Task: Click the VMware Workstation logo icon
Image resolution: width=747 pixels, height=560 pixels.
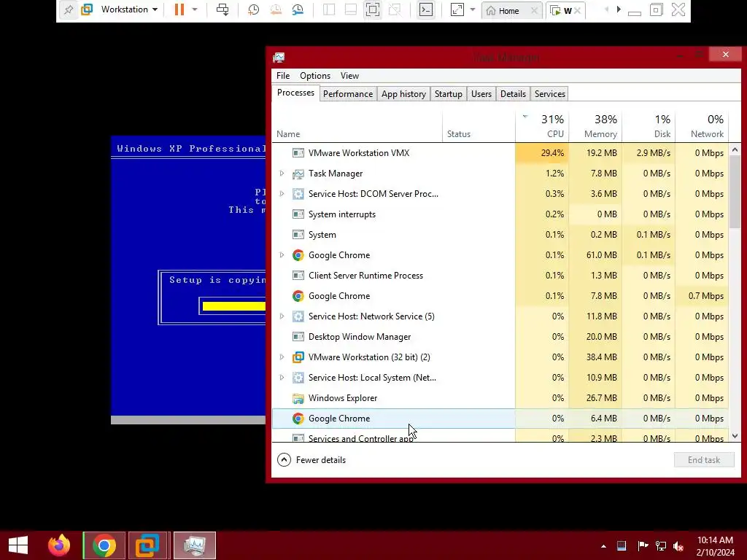Action: (87, 9)
